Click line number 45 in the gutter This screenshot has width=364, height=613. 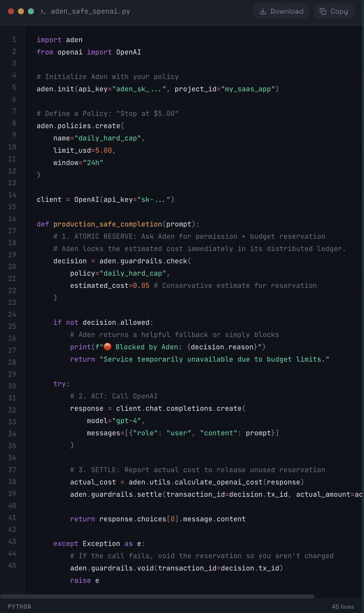(x=12, y=566)
